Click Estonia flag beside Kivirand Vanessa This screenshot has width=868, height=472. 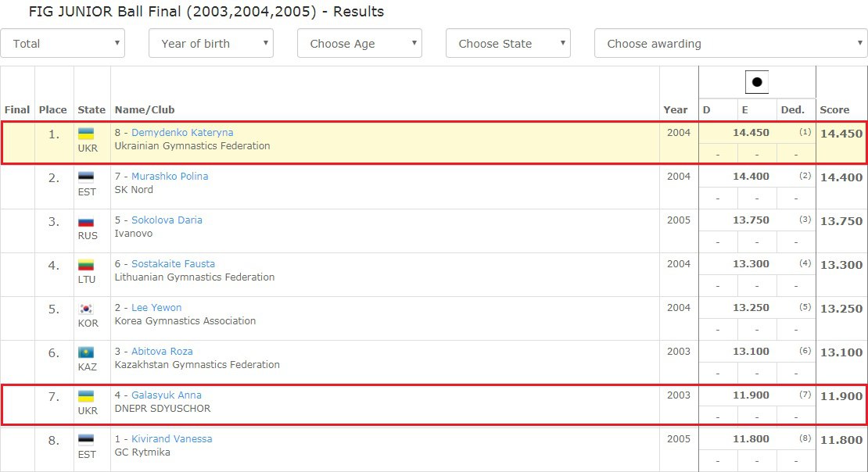click(86, 440)
